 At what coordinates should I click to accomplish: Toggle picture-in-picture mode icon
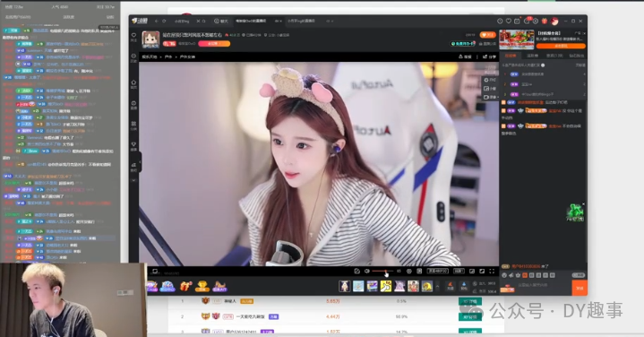tap(472, 272)
